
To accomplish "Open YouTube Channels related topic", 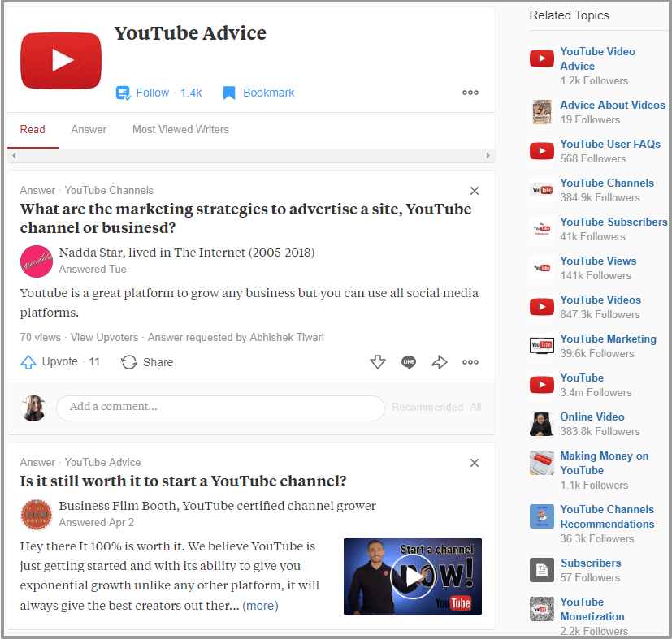I will pyautogui.click(x=607, y=183).
